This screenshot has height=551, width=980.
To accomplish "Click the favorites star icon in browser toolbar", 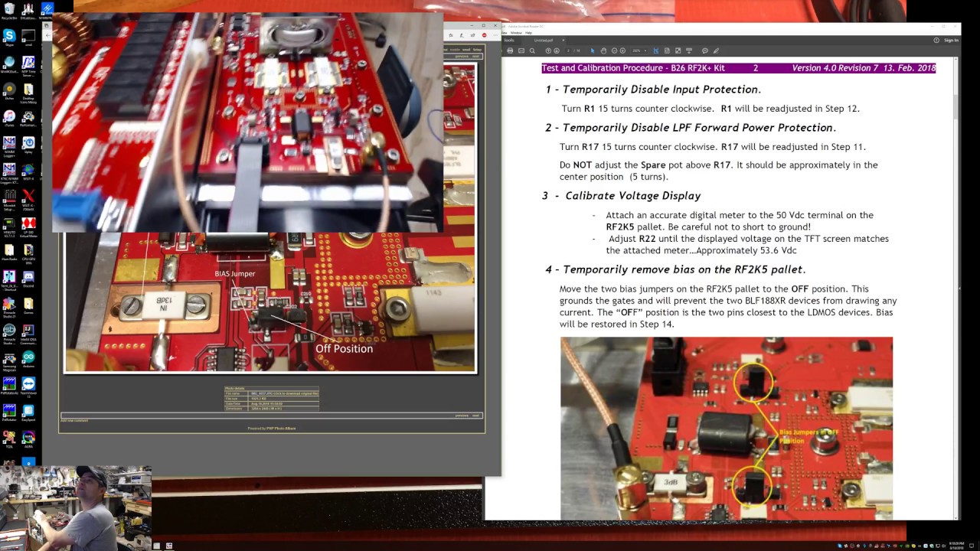I will click(451, 35).
